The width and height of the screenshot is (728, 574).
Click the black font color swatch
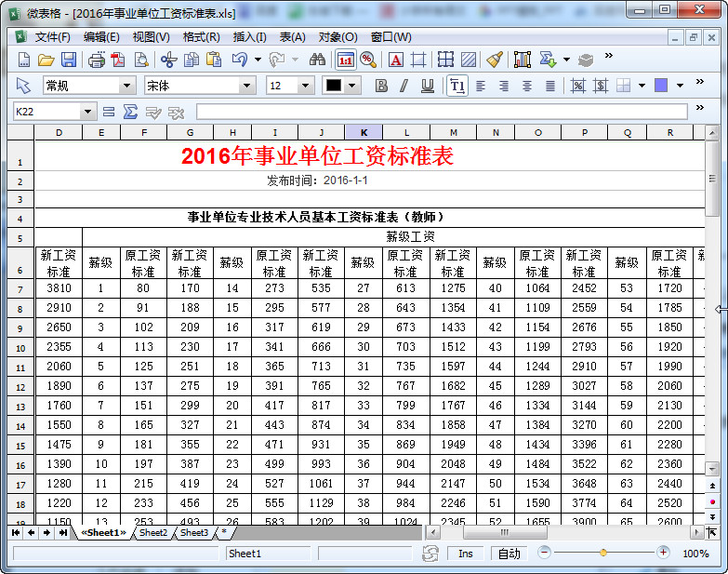[334, 86]
